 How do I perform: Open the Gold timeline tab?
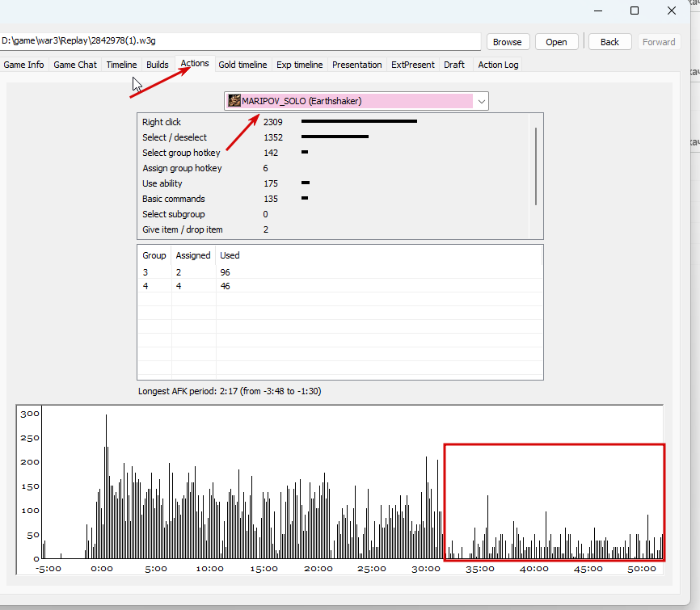(242, 65)
